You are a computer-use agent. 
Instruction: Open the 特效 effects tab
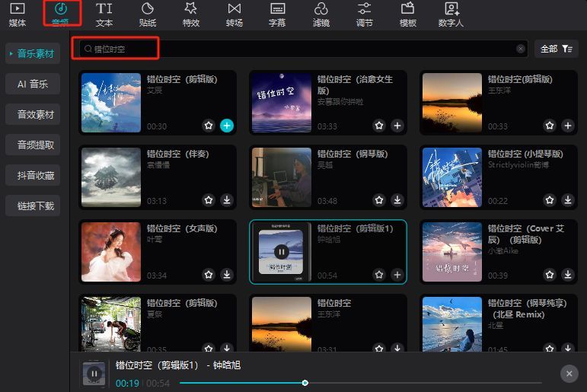click(x=191, y=15)
